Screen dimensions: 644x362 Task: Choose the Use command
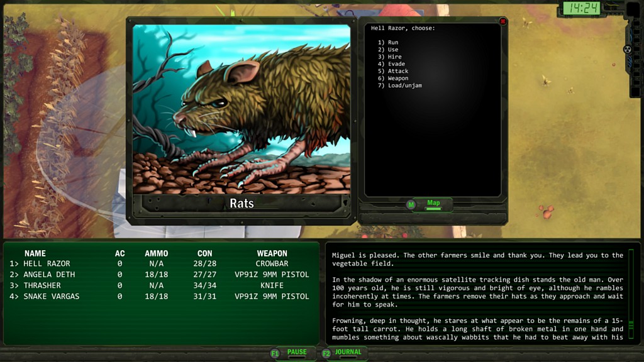pos(392,50)
